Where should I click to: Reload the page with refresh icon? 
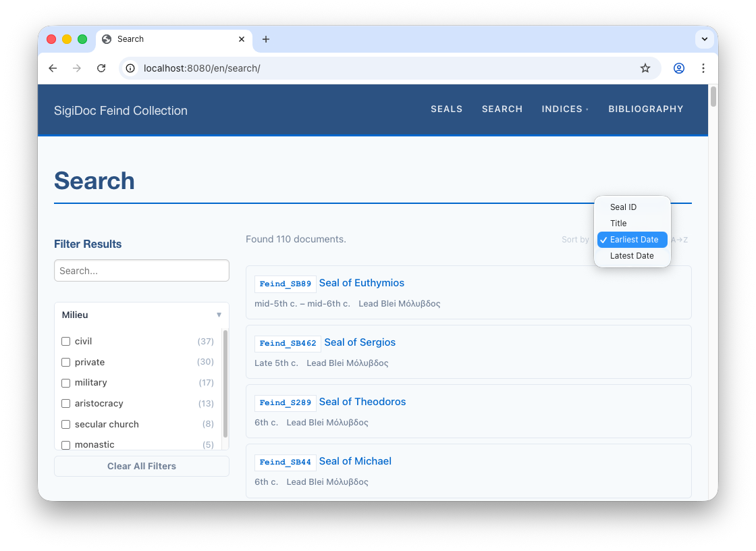[x=101, y=68]
